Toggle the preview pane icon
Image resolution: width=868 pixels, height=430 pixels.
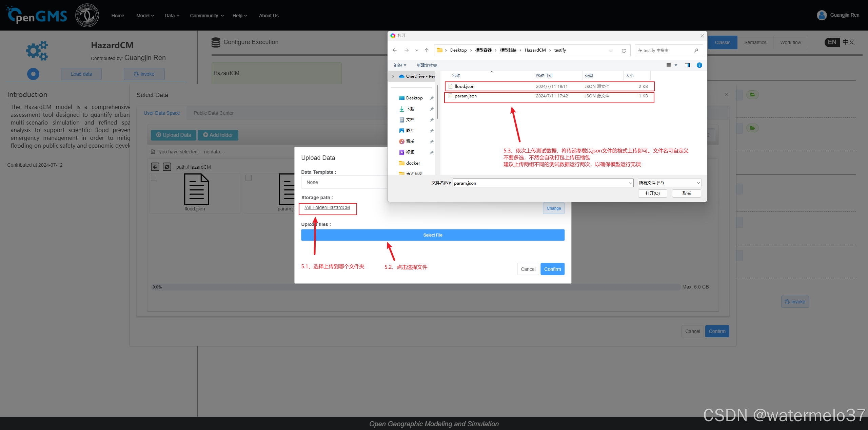point(687,65)
